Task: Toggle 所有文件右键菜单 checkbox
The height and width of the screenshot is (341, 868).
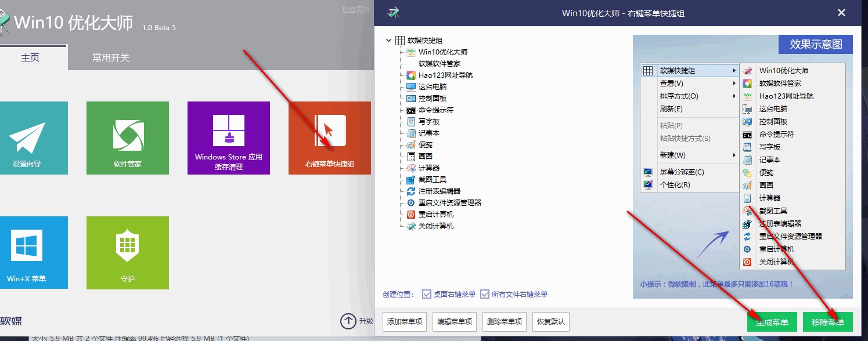Action: click(x=485, y=294)
